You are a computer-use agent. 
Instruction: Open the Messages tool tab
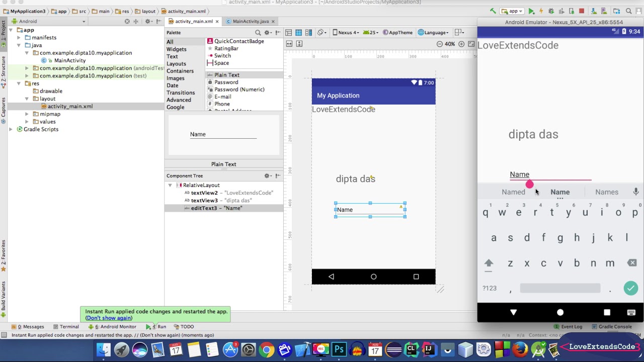click(x=28, y=327)
